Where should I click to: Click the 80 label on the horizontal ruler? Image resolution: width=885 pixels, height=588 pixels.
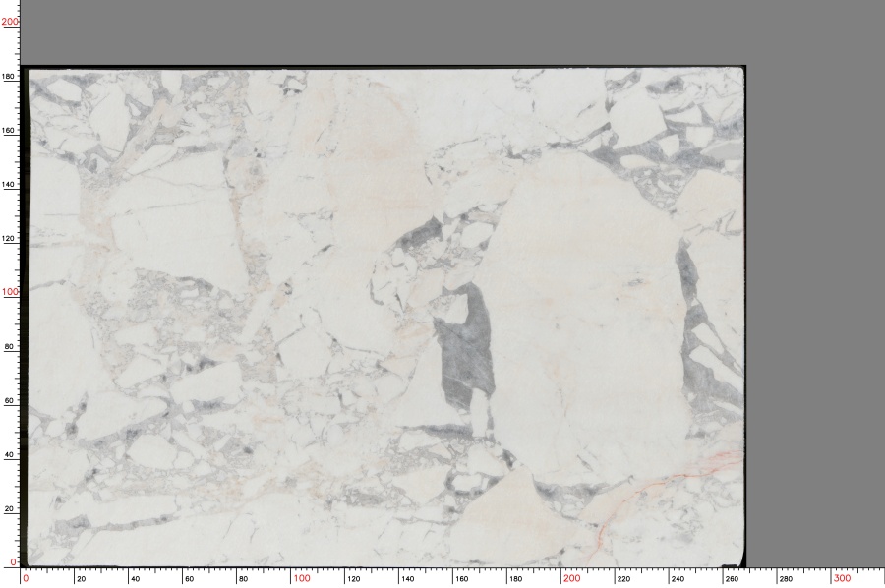pos(243,579)
